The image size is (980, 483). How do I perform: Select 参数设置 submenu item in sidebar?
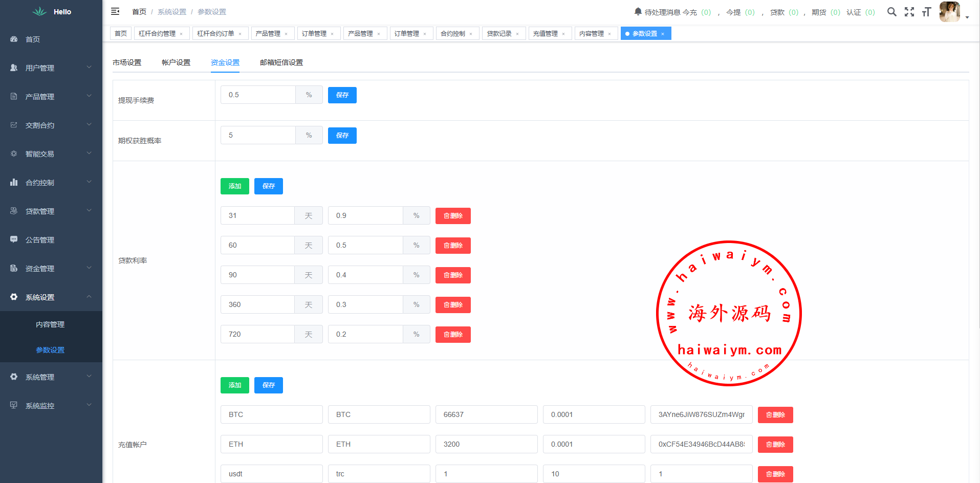click(x=50, y=350)
